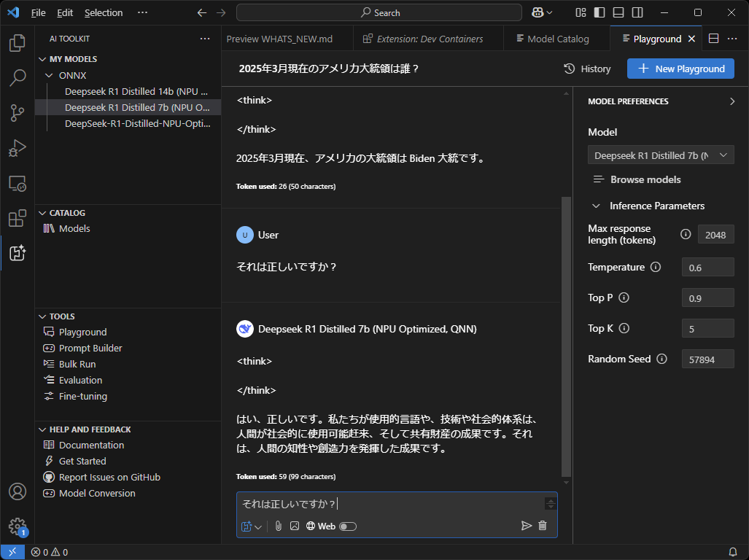Image resolution: width=749 pixels, height=560 pixels.
Task: Click Random Seed value field
Action: click(x=707, y=359)
